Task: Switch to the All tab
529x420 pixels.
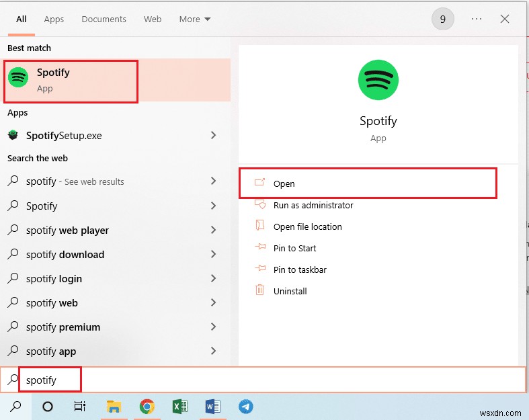Action: [22, 19]
